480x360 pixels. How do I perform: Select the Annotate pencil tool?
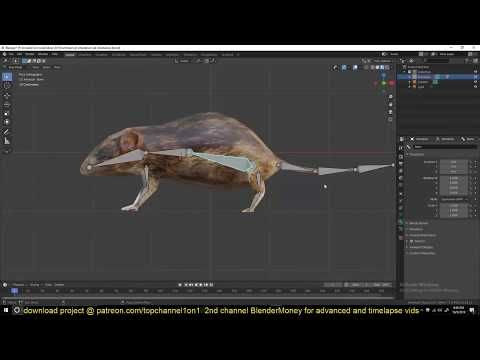(7, 132)
